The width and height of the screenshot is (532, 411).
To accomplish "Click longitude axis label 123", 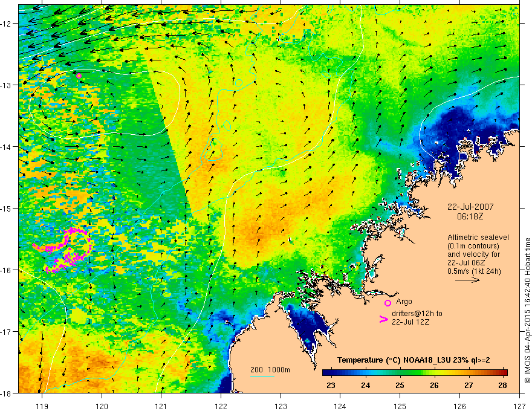I will click(281, 406).
